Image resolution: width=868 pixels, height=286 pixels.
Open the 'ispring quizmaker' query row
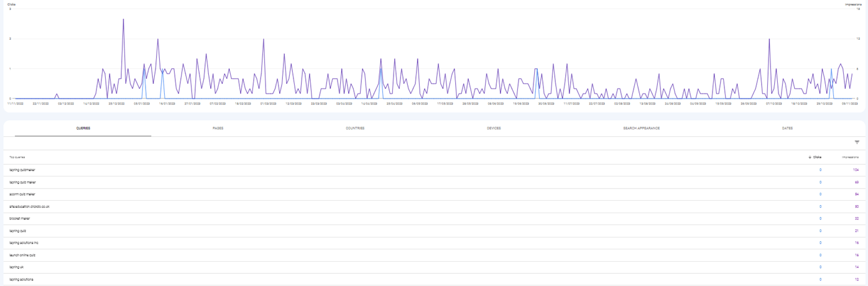[23, 170]
